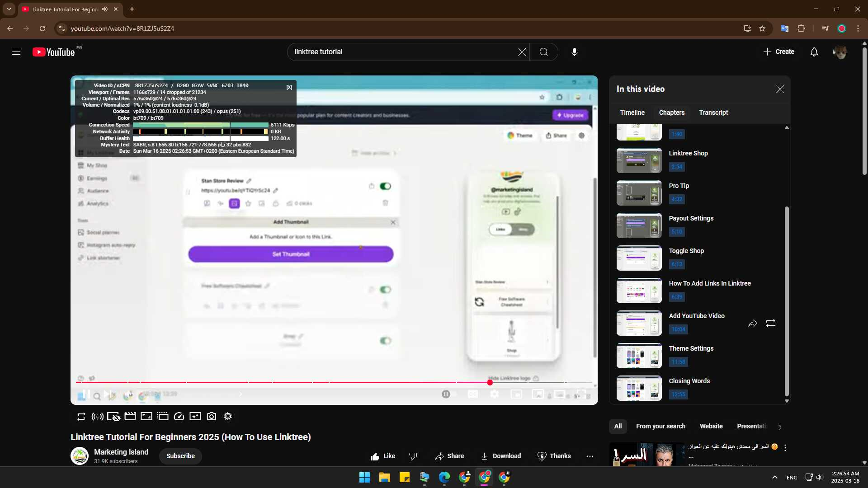The width and height of the screenshot is (868, 488).
Task: Open the extension settings gear under the player
Action: (228, 417)
